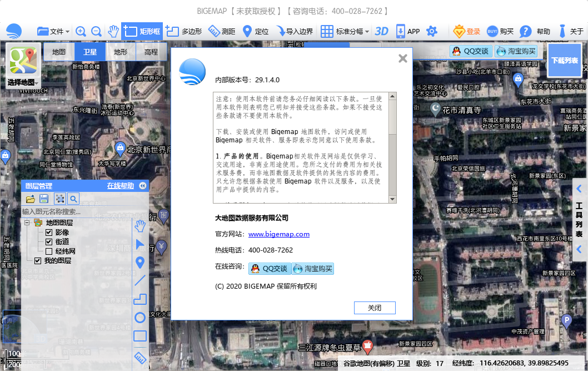Select the 测距 ruler measure tool
Screen dimensions: 588x371
point(221,32)
